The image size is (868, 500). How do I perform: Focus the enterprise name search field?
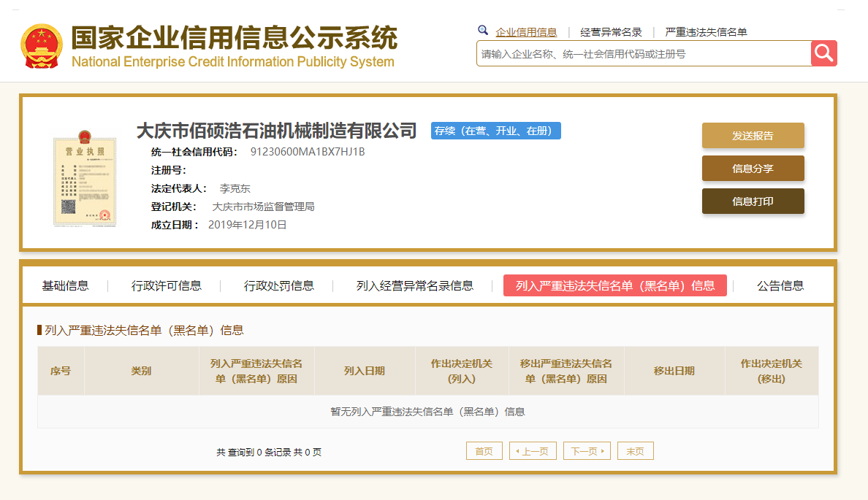click(x=644, y=54)
